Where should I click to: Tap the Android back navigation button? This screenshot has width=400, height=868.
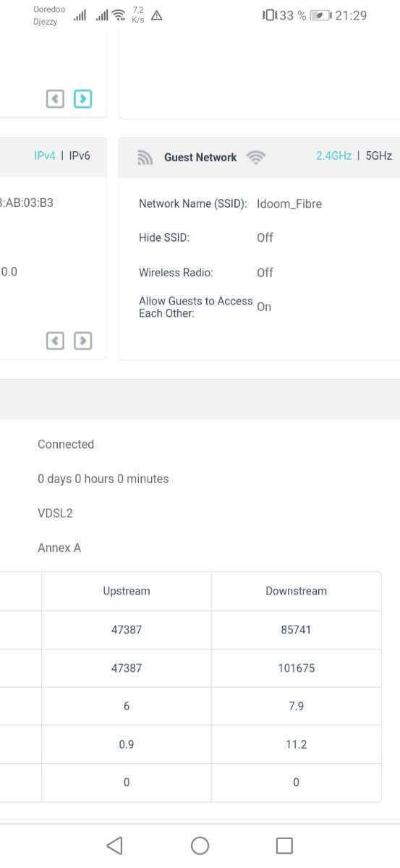click(x=114, y=846)
